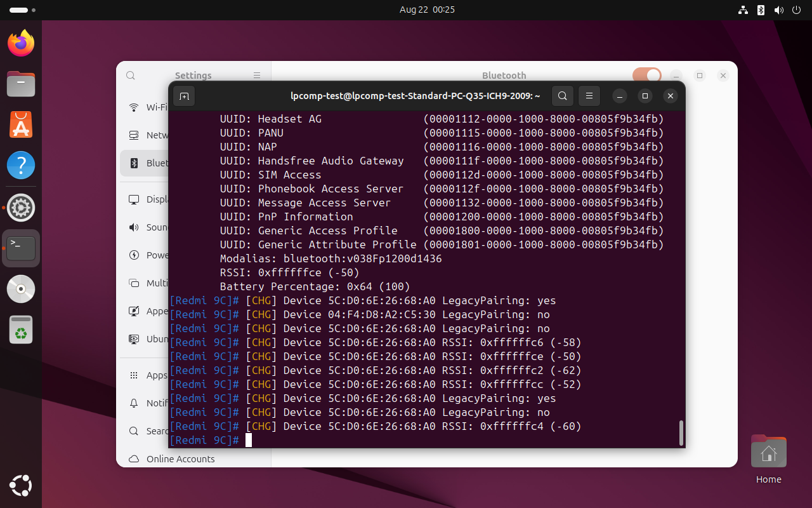Open a new terminal tab
Viewport: 812px width, 508px height.
click(x=184, y=96)
